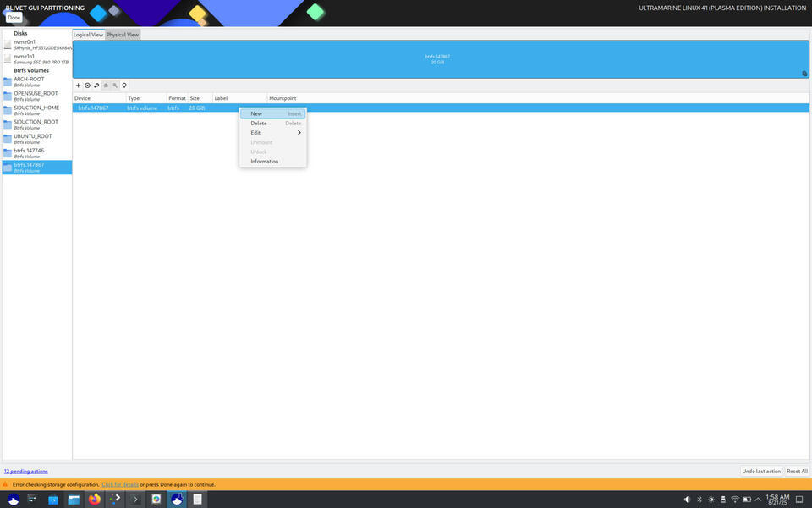Screen dimensions: 812x508
Task: Click the Device column header
Action: [100, 98]
